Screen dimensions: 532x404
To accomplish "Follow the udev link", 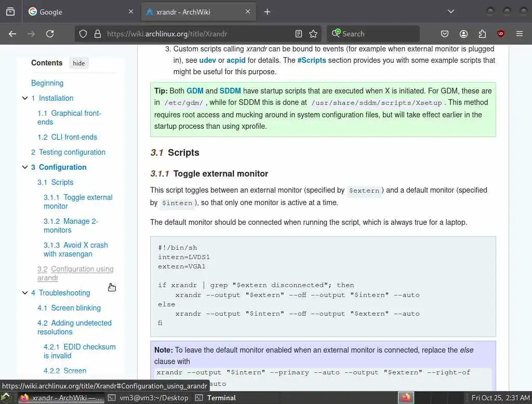I will [x=208, y=60].
